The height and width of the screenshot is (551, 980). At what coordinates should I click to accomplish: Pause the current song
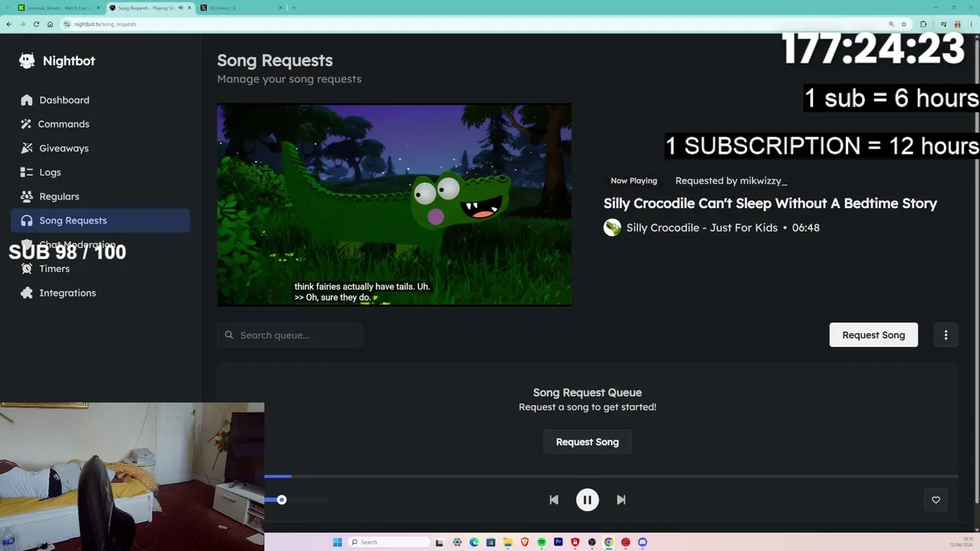(587, 500)
